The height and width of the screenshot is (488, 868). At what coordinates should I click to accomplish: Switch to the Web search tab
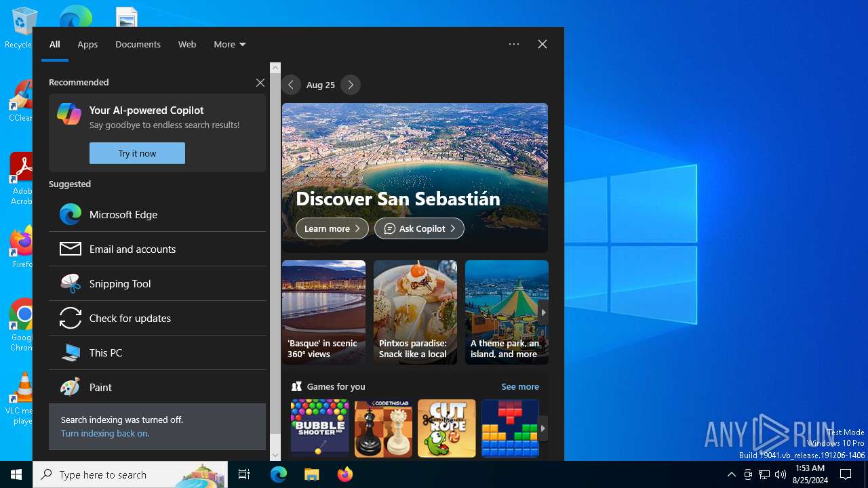click(187, 44)
